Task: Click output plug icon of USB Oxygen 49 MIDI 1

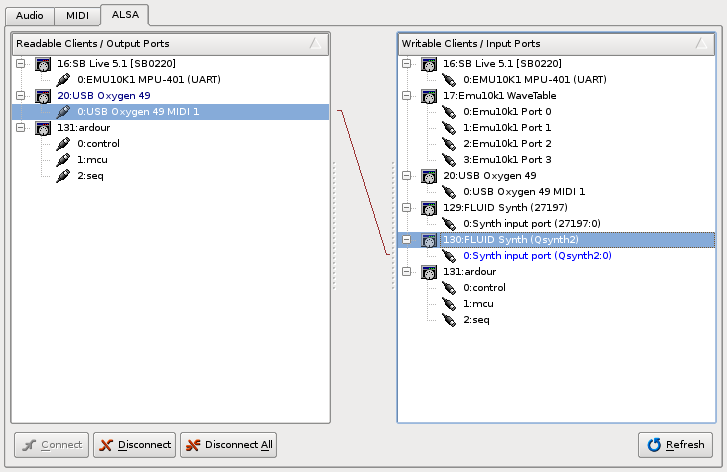Action: click(63, 112)
